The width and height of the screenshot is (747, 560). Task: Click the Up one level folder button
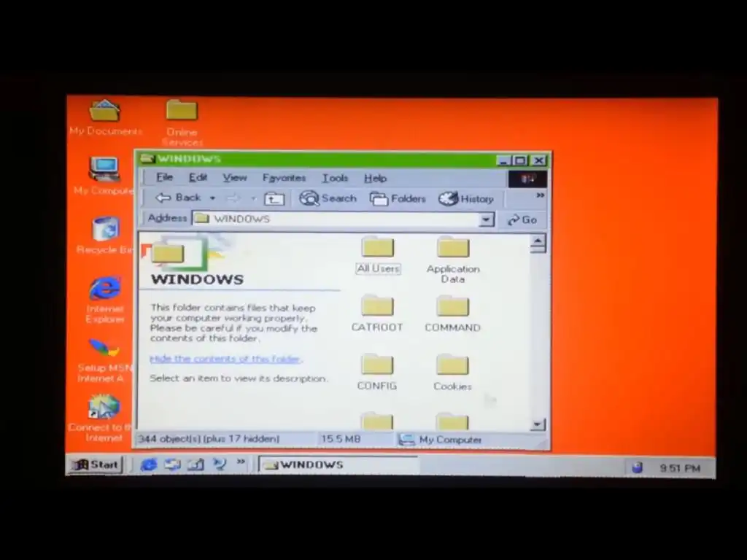274,199
